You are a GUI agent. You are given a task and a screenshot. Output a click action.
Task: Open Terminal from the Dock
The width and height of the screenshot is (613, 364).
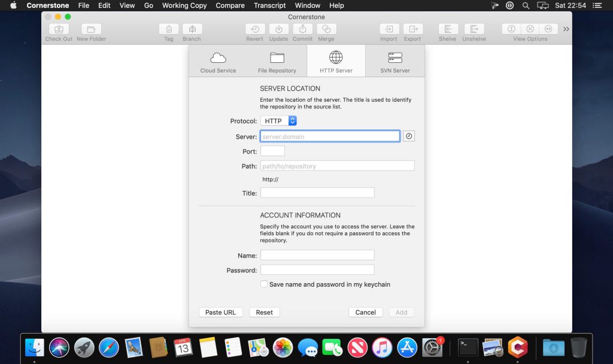(x=468, y=347)
